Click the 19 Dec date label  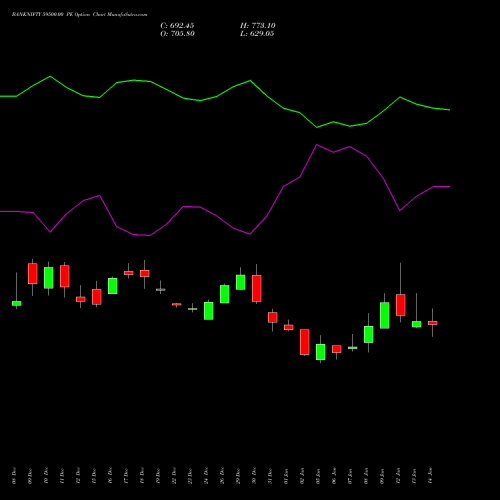tap(158, 476)
